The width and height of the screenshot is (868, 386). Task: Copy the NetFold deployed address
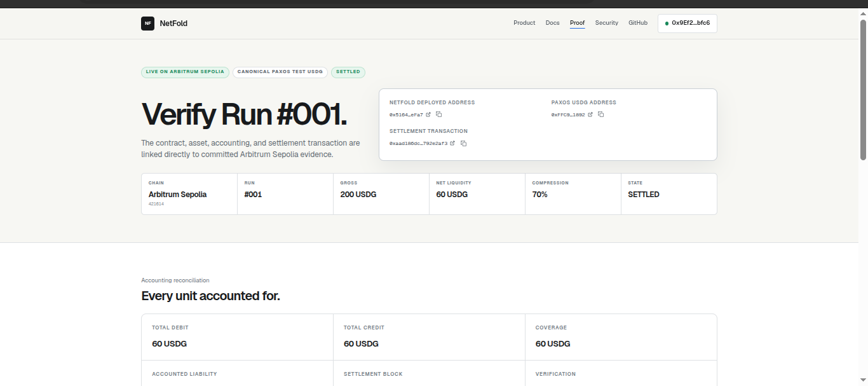pos(439,114)
